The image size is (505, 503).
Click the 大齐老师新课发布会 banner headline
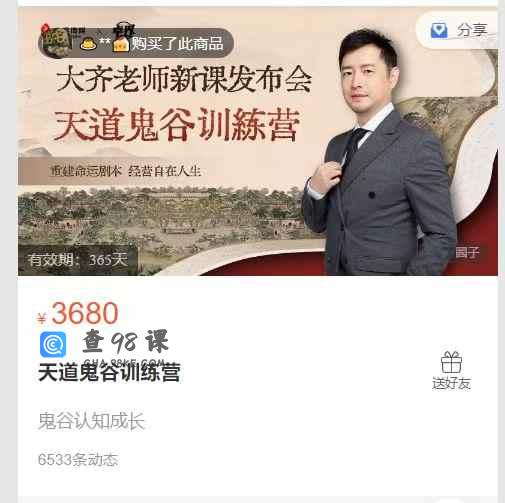pyautogui.click(x=184, y=79)
